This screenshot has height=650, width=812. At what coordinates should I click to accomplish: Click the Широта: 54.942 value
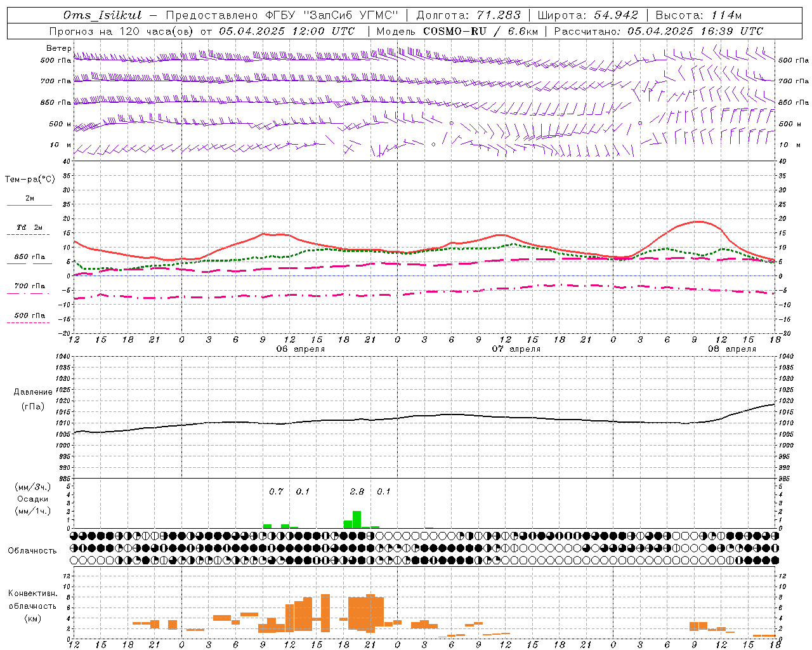(587, 15)
